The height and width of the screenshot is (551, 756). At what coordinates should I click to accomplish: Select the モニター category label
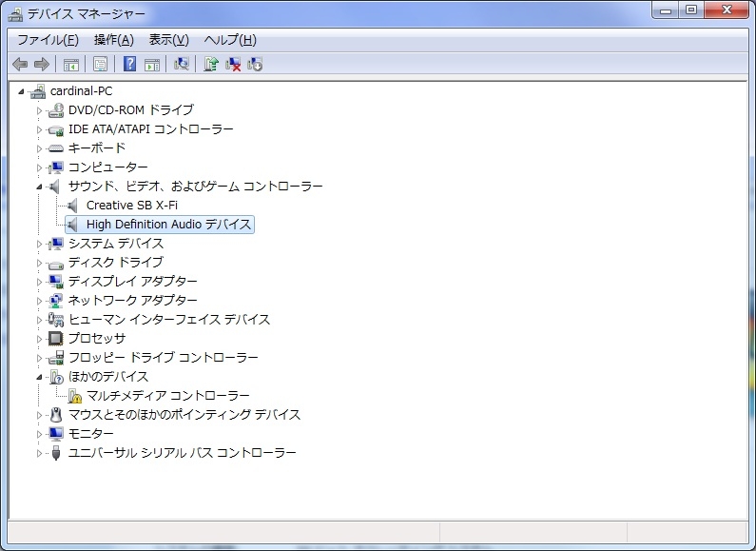point(90,434)
